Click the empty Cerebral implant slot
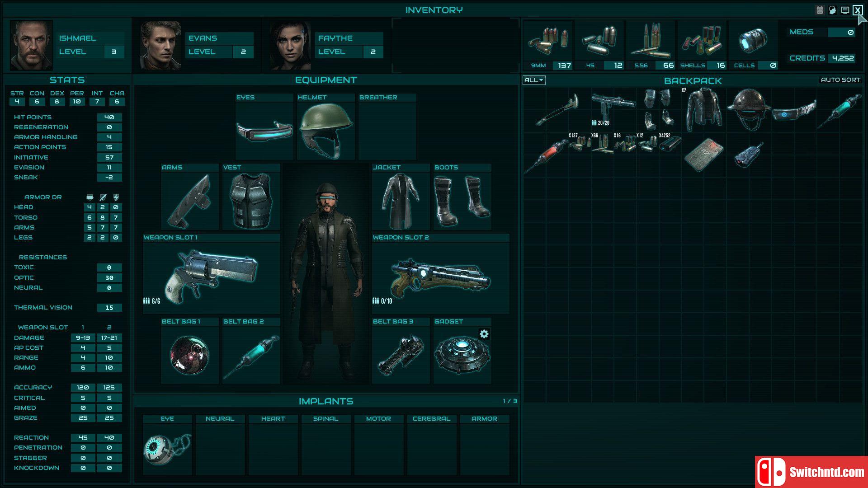This screenshot has height=488, width=868. 431,449
